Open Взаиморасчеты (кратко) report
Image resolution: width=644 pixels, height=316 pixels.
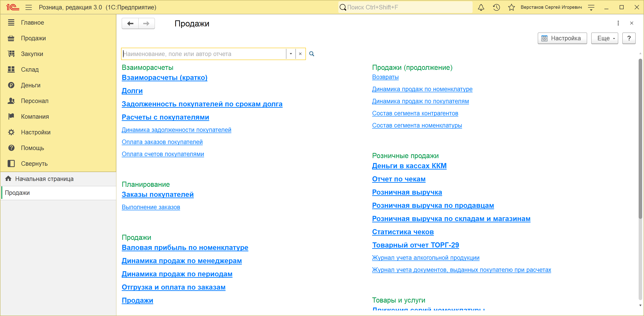pyautogui.click(x=164, y=78)
